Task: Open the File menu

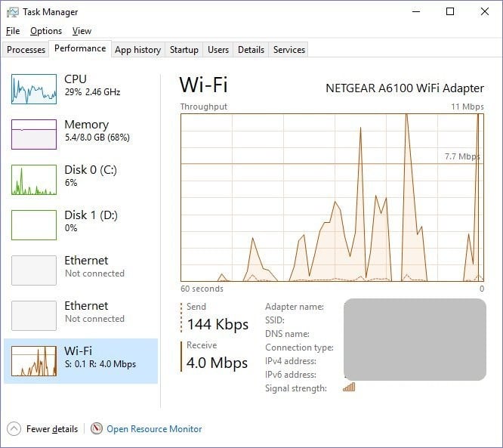Action: [13, 31]
